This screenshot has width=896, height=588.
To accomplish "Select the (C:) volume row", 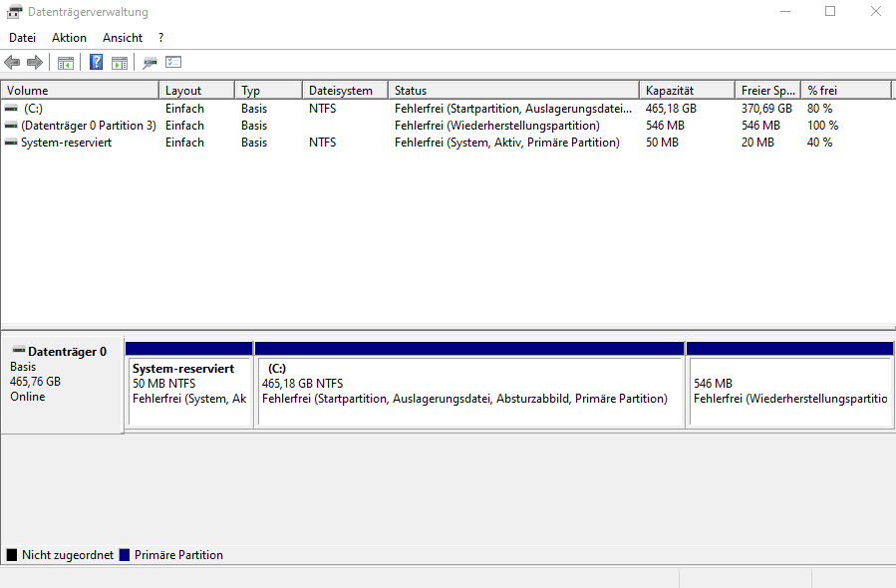I will click(446, 108).
